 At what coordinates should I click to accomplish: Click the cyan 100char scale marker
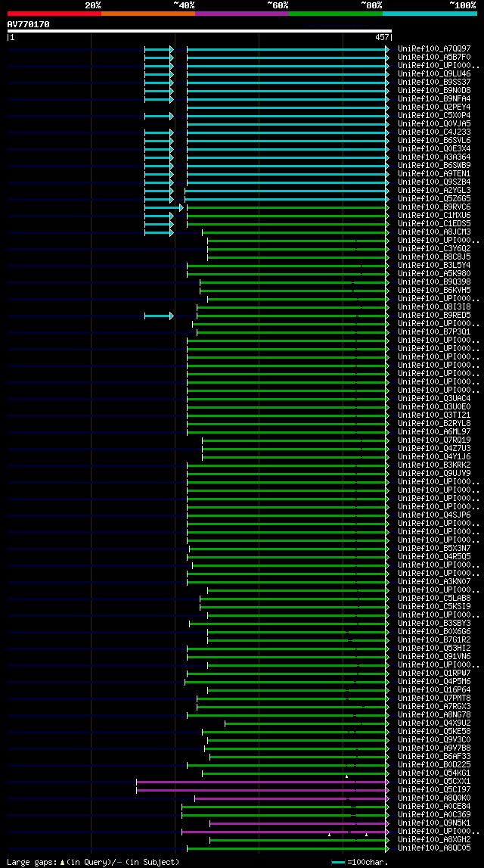[339, 863]
